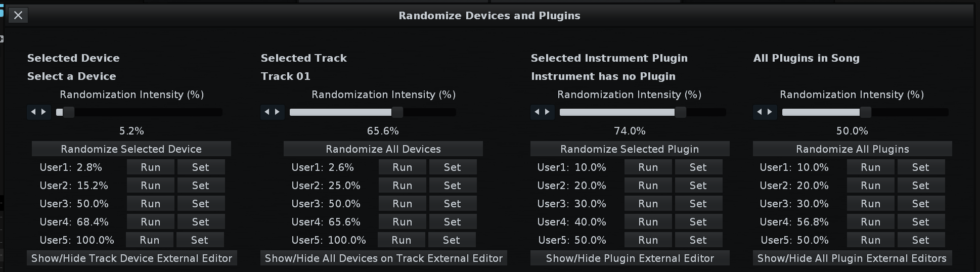Close the Randomize Devices and Plugins dialog

tap(18, 16)
